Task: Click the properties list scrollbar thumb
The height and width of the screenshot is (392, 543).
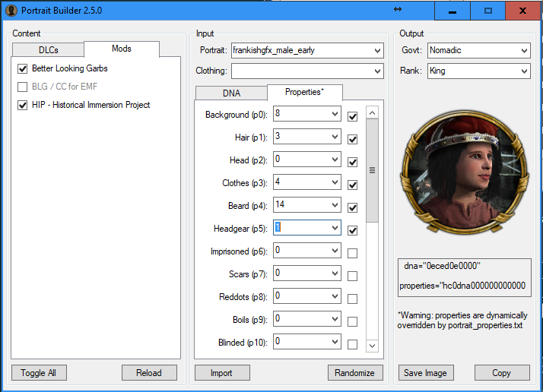Action: 373,171
